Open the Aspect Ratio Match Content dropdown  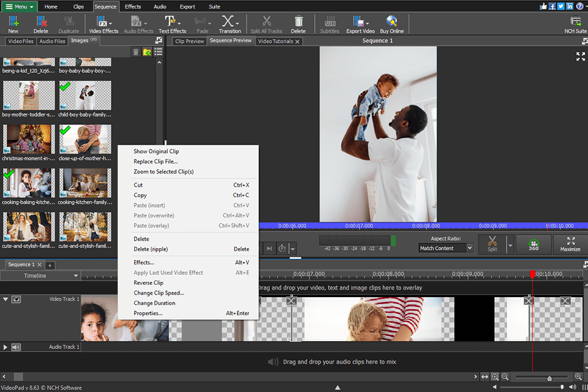445,247
